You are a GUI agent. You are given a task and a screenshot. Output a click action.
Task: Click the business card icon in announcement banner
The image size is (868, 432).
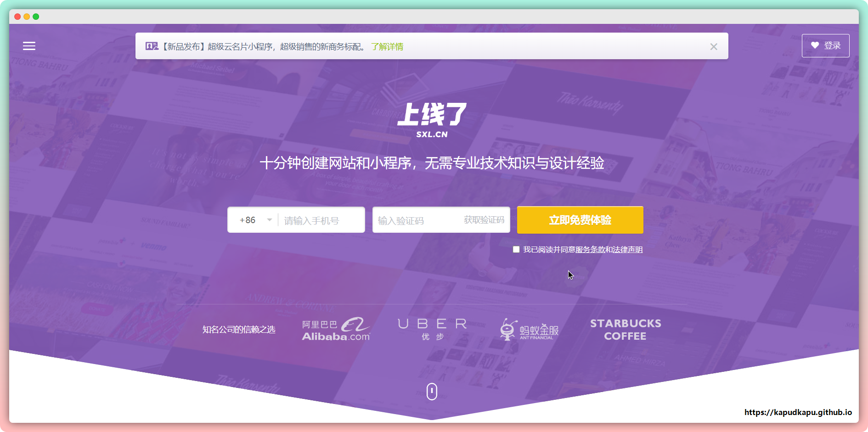click(x=152, y=46)
